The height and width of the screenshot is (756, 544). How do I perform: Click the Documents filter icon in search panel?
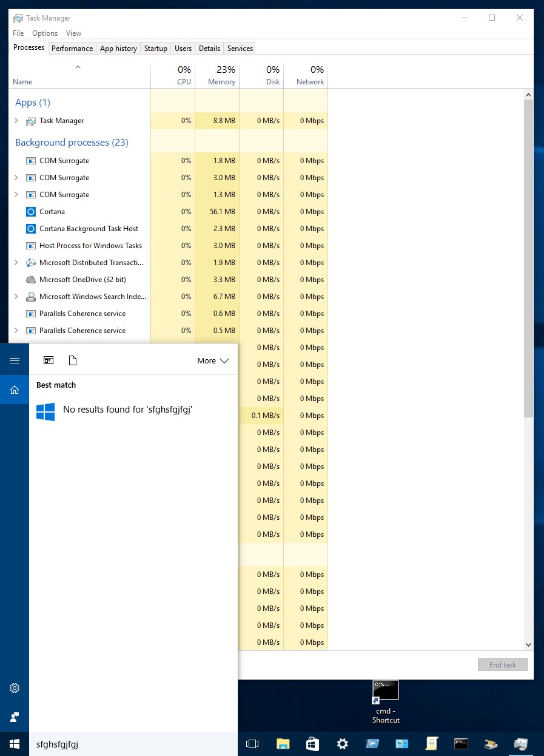(x=73, y=360)
